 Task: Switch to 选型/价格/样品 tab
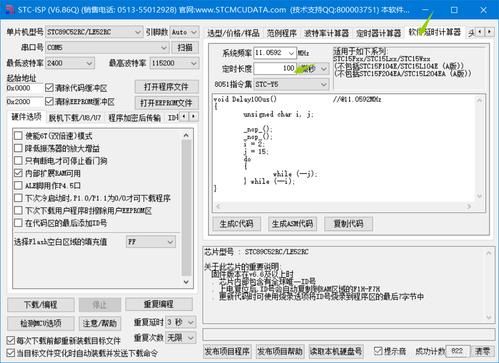(233, 33)
